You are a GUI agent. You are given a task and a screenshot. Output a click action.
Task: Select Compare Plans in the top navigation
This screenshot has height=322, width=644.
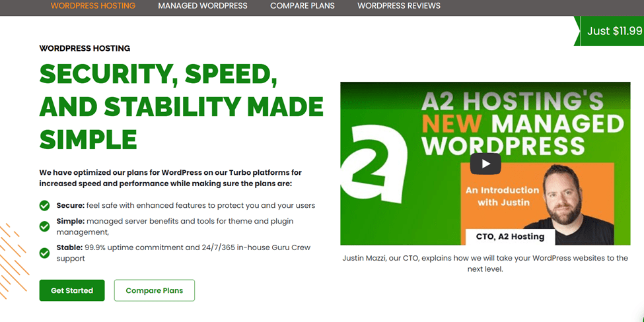point(303,6)
